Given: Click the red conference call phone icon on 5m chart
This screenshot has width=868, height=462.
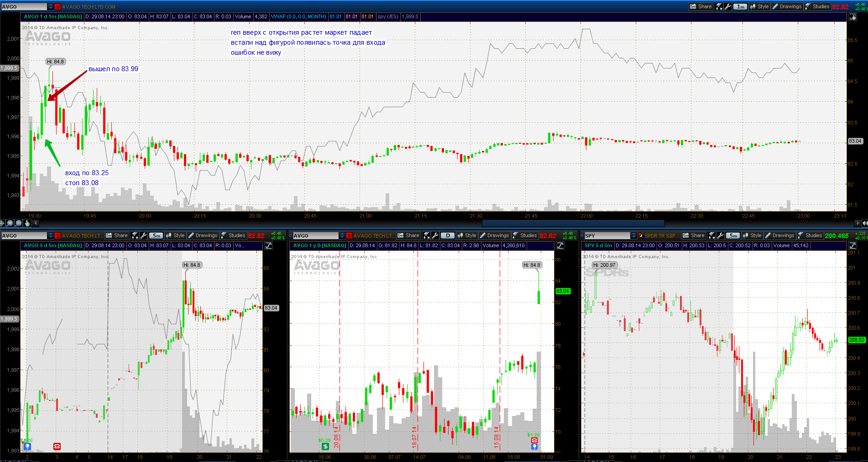Looking at the screenshot, I should click(57, 446).
